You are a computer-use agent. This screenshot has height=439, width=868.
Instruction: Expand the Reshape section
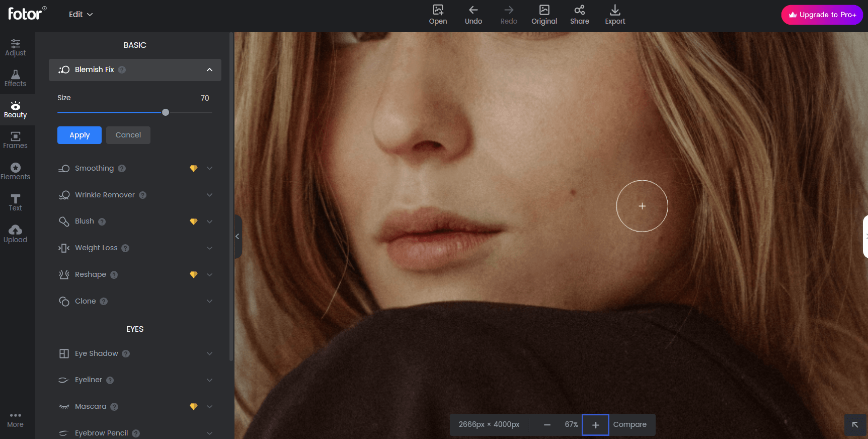click(x=210, y=274)
